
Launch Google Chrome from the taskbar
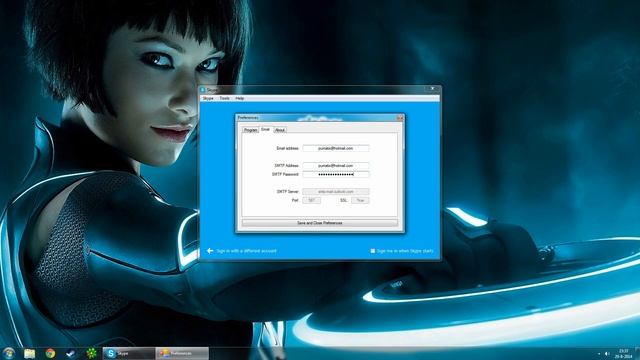50,353
